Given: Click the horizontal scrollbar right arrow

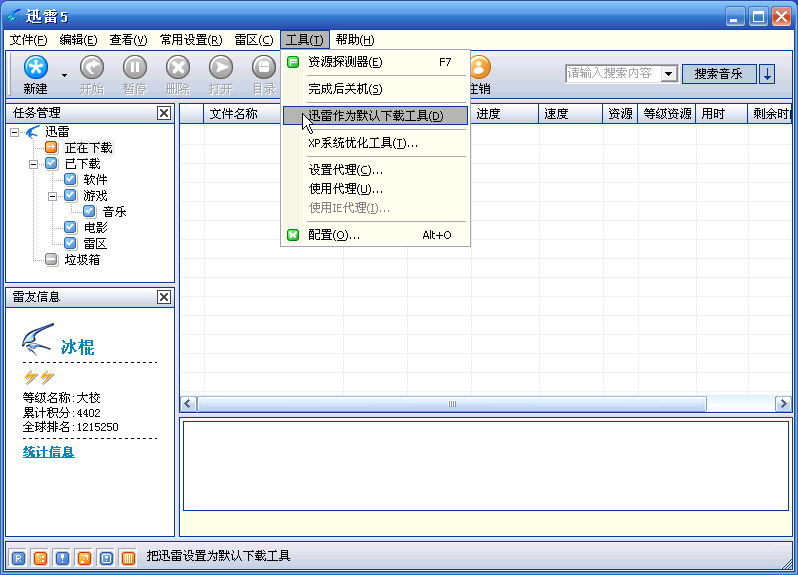Looking at the screenshot, I should pyautogui.click(x=783, y=404).
